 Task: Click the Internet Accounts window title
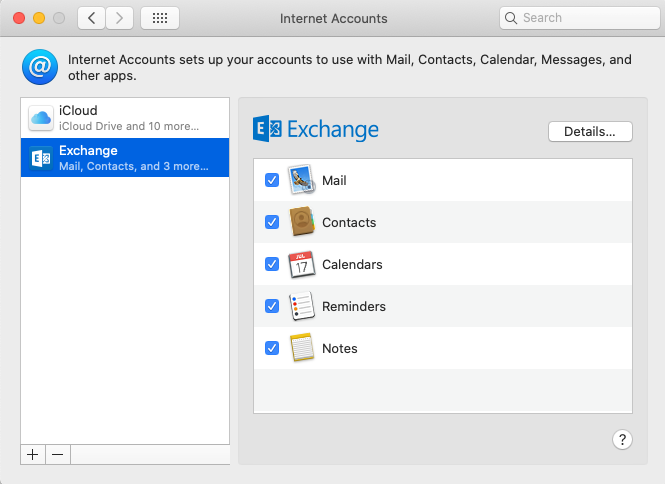coord(333,18)
